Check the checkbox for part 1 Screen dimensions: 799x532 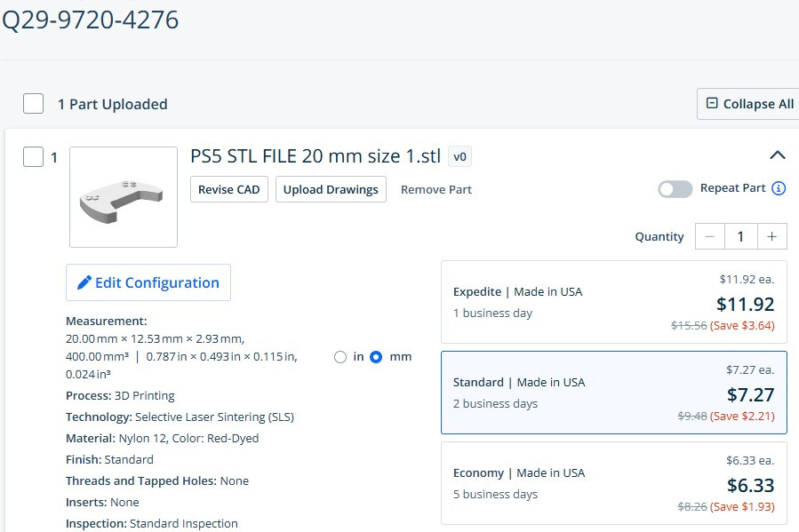click(x=33, y=157)
